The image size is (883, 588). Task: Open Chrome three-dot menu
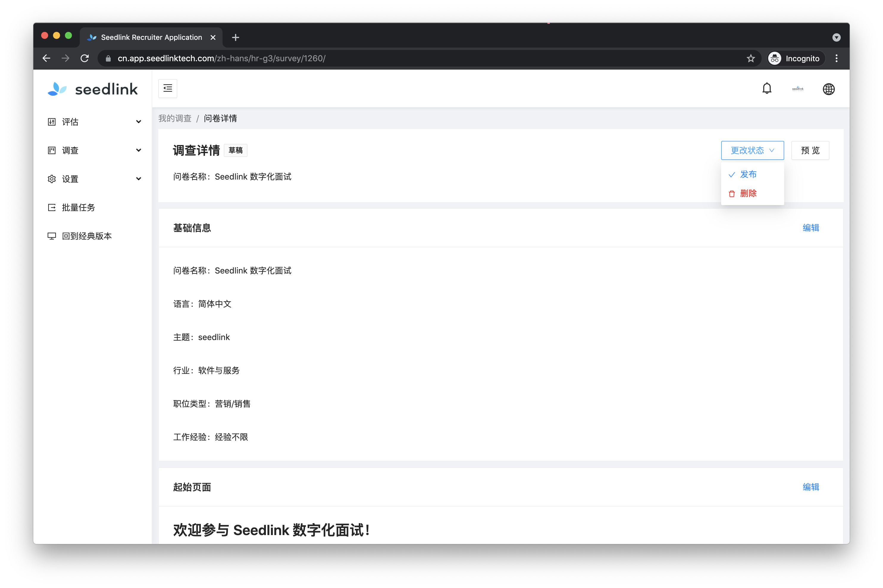836,58
